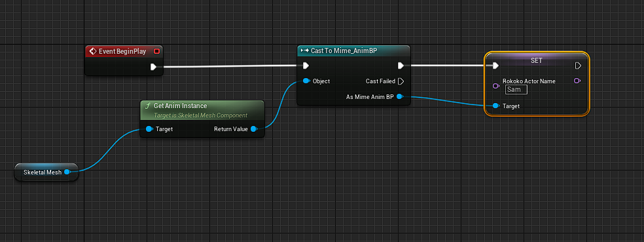This screenshot has width=644, height=242.
Task: Select the SET node title bar
Action: (537, 60)
